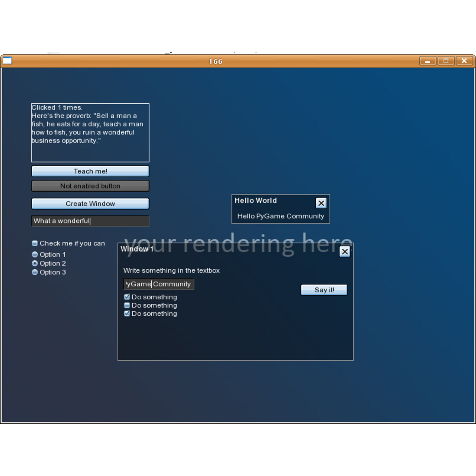Reselect the Option 2 radio button
The width and height of the screenshot is (476, 476).
[x=35, y=263]
